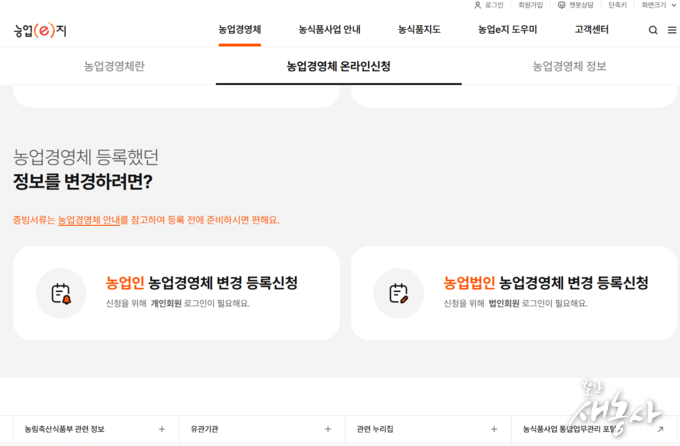Expand the 화면크기 dropdown
This screenshot has height=446, width=680.
point(672,5)
